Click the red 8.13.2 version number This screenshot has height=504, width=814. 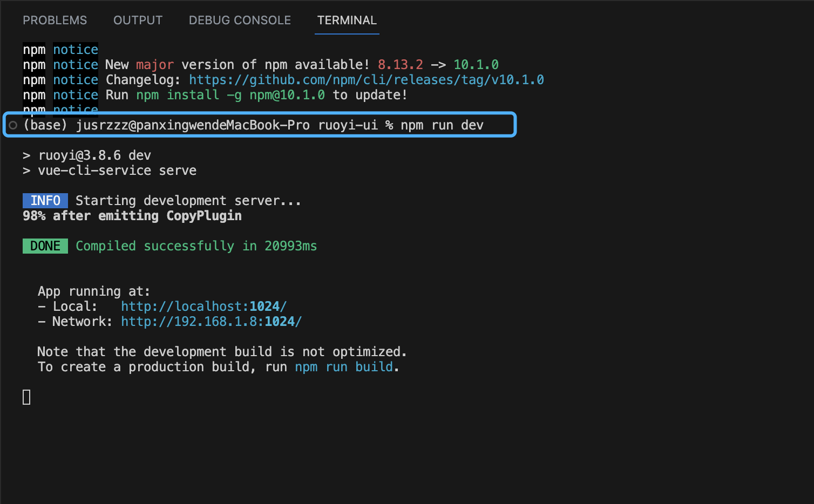[400, 65]
